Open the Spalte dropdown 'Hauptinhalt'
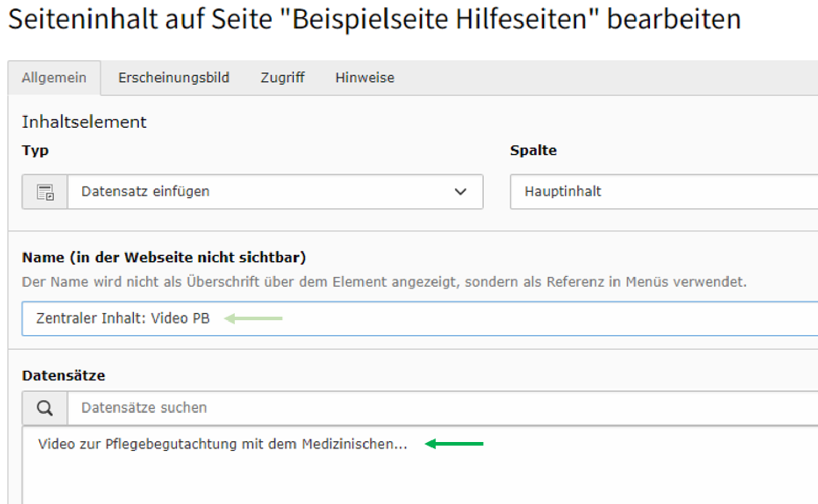This screenshot has height=504, width=818. click(x=664, y=192)
